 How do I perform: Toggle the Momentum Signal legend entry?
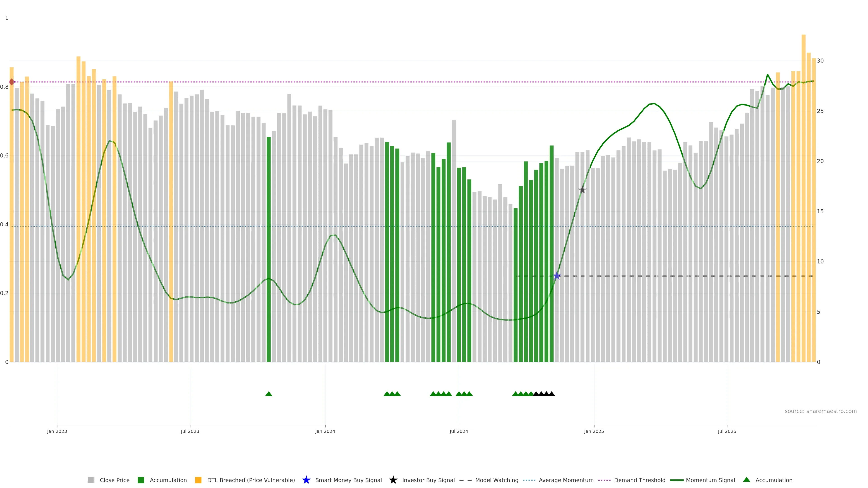point(710,480)
